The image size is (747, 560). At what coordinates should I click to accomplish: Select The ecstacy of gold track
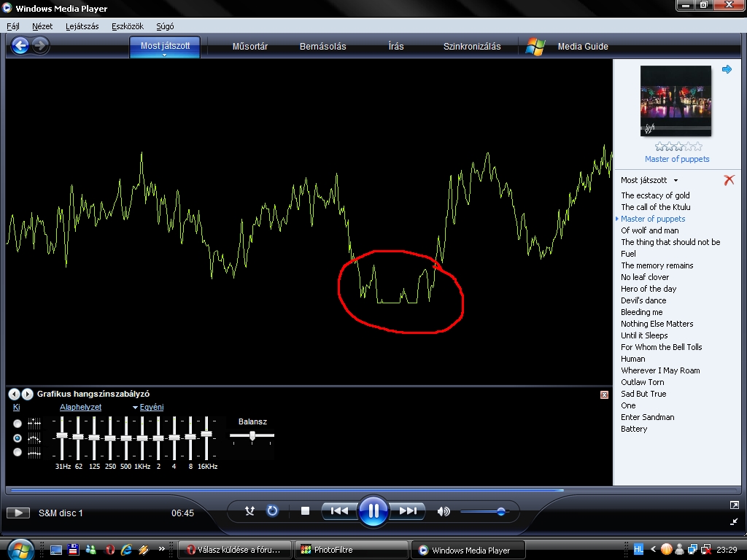655,195
